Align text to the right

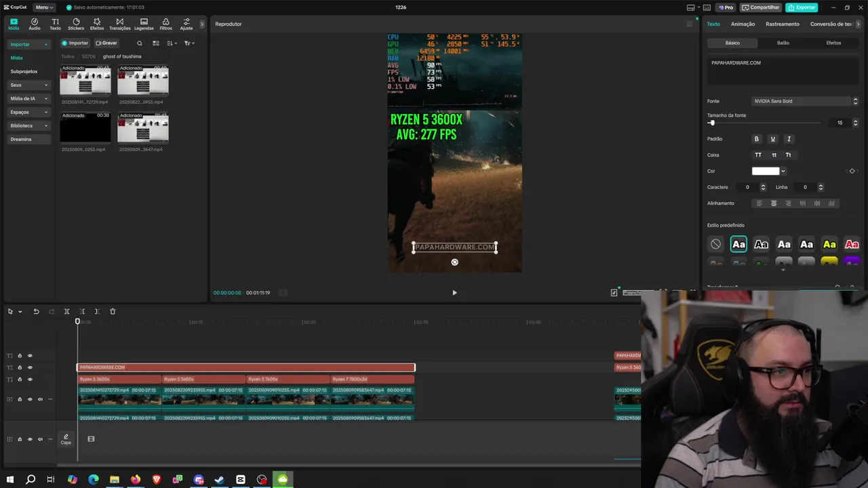(788, 203)
